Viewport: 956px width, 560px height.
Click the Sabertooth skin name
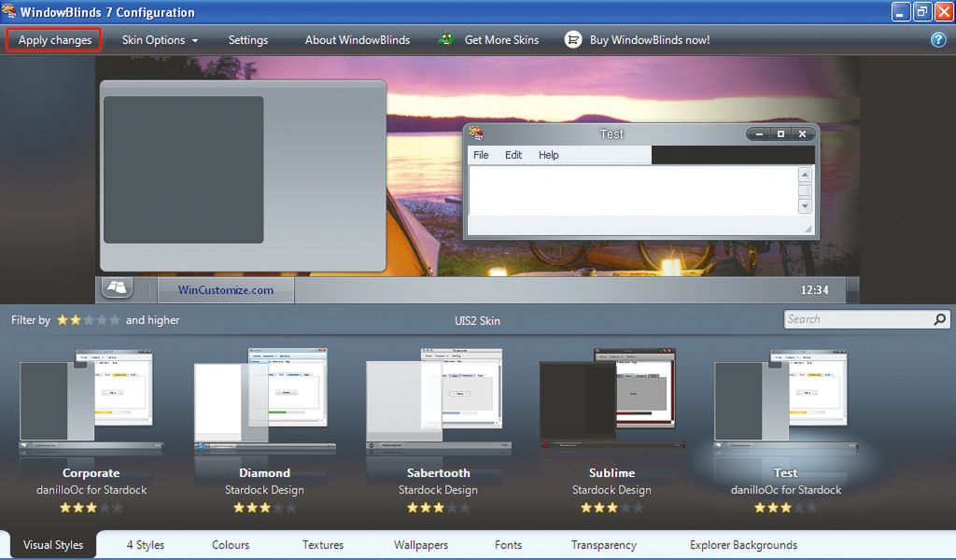[439, 473]
